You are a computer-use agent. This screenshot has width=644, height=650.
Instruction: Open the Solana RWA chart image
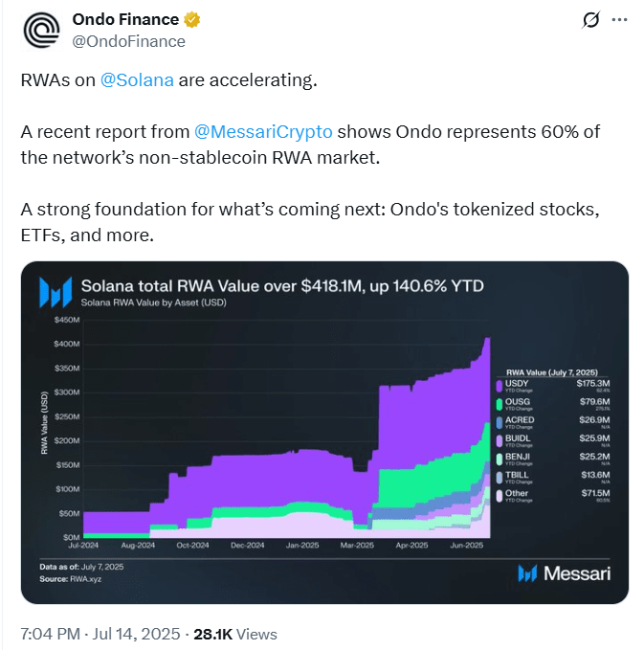(x=324, y=433)
